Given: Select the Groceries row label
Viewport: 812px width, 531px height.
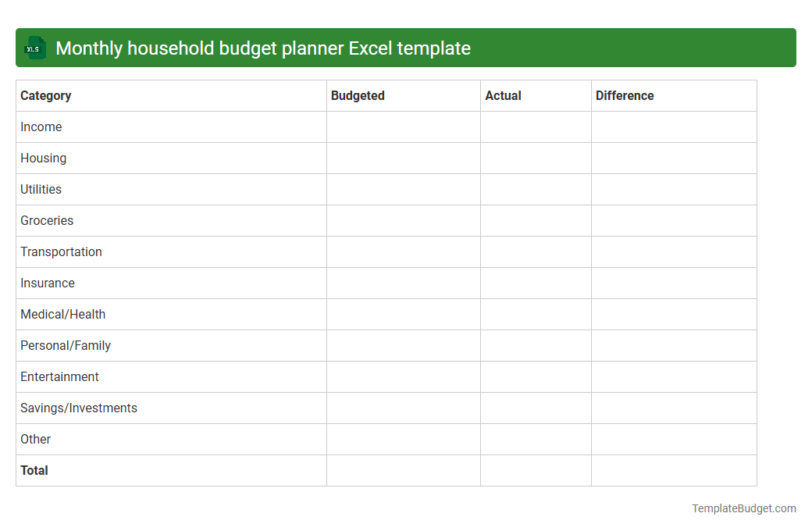Looking at the screenshot, I should 47,220.
